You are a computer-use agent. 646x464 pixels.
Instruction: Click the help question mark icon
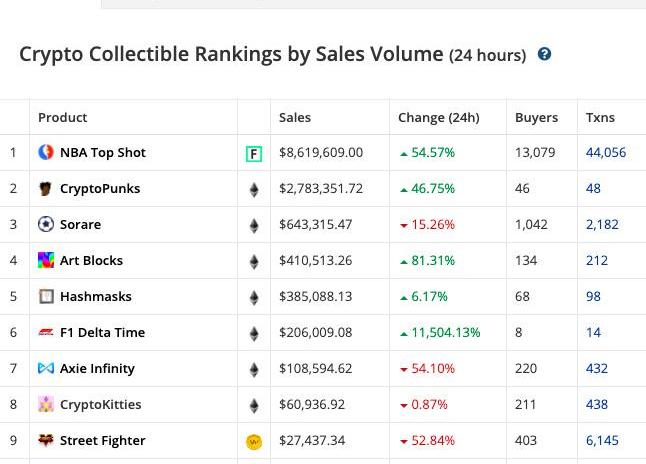[544, 54]
